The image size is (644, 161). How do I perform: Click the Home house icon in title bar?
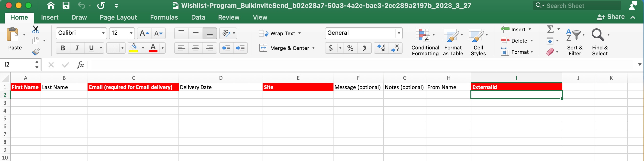51,5
